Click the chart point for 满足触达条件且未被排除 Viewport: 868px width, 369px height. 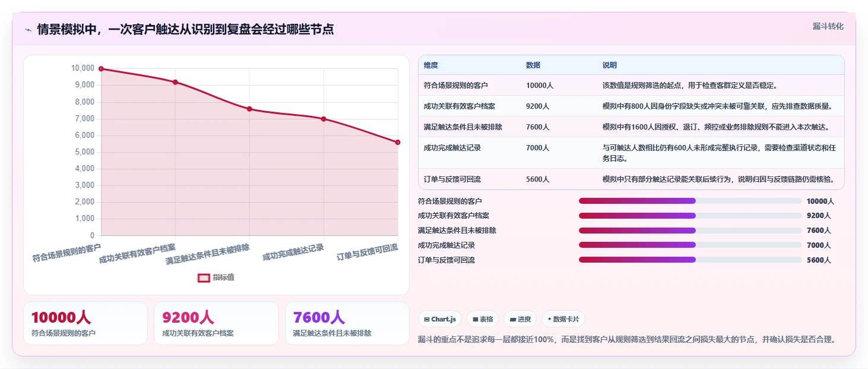[x=249, y=109]
